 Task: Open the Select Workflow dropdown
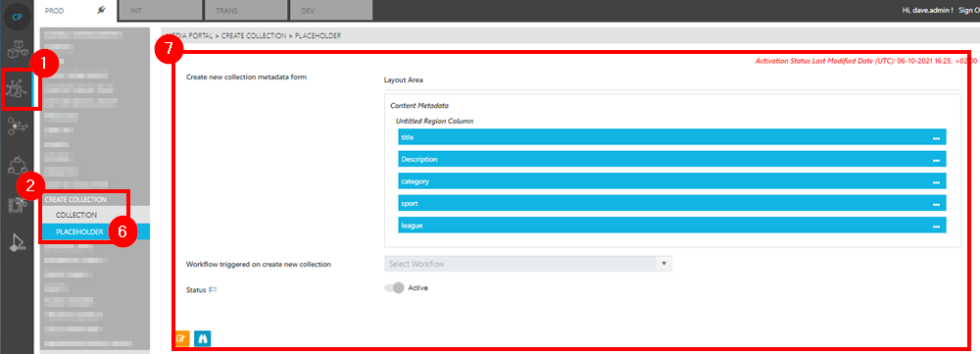(x=528, y=264)
